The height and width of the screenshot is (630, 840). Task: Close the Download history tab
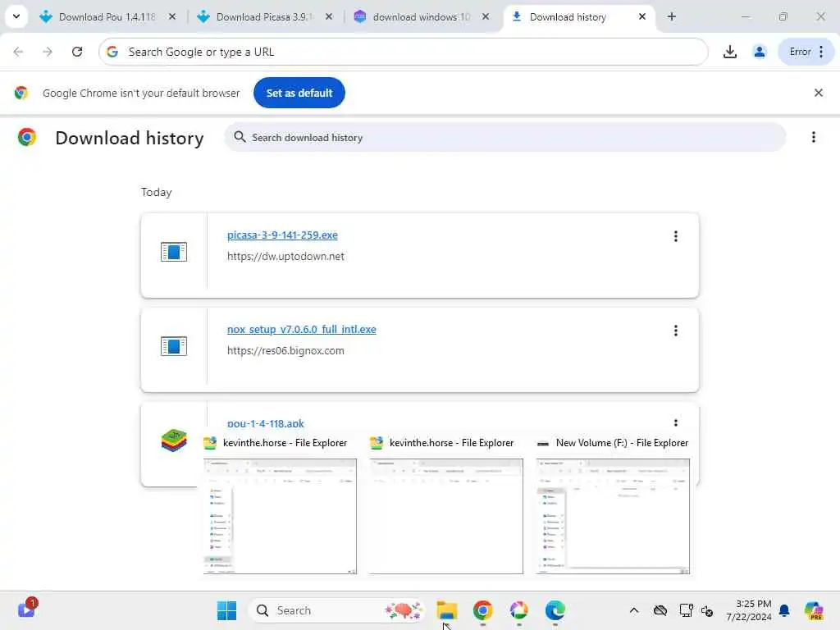pyautogui.click(x=641, y=17)
